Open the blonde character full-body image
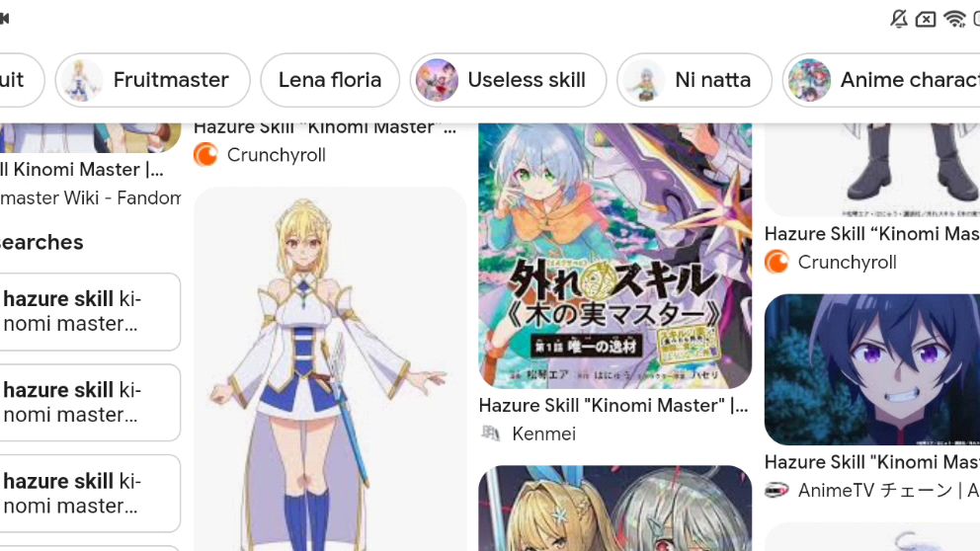The width and height of the screenshot is (980, 551). click(x=330, y=368)
